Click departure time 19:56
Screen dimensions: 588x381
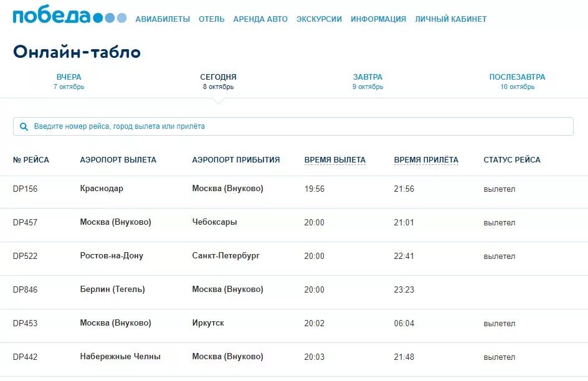click(315, 189)
